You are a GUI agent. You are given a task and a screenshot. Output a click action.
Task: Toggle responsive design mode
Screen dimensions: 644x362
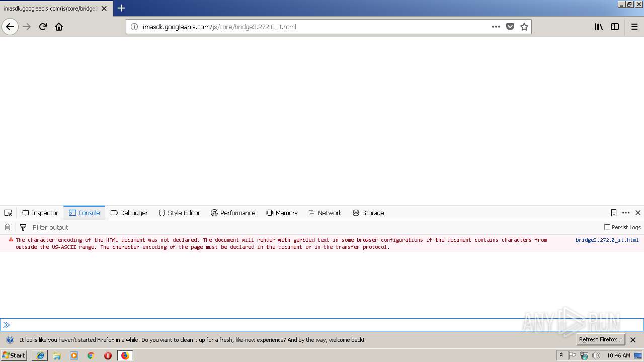coord(614,213)
